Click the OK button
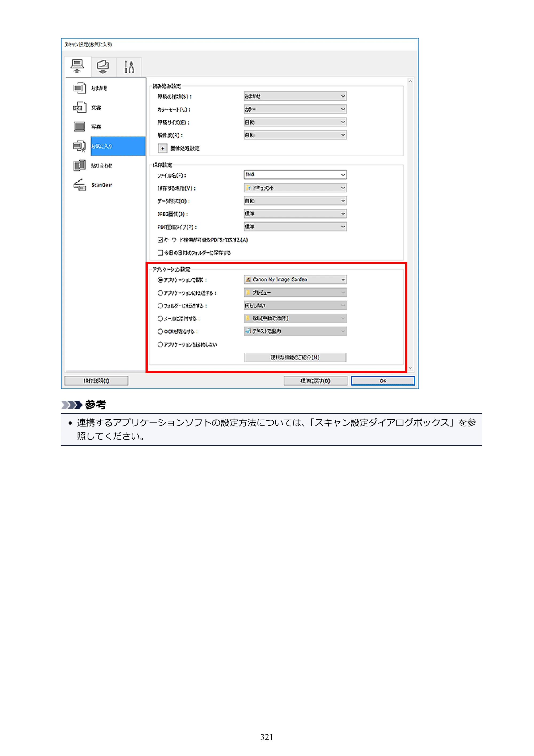534x756 pixels. 383,381
